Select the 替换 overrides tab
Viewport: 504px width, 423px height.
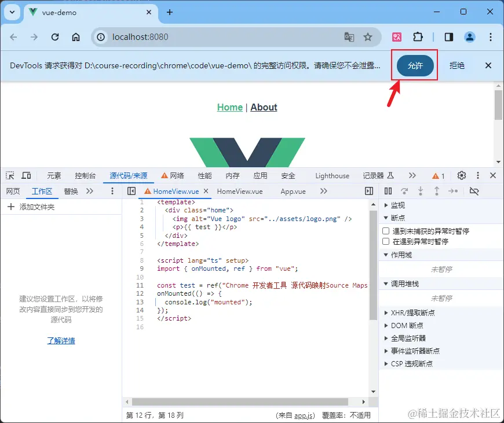tap(71, 192)
